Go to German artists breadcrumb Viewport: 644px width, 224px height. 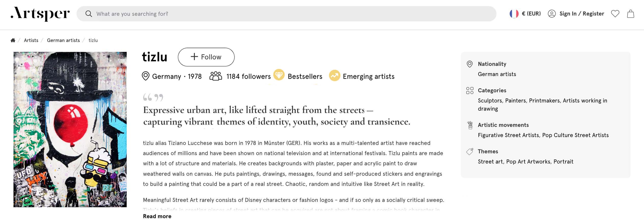click(x=63, y=40)
